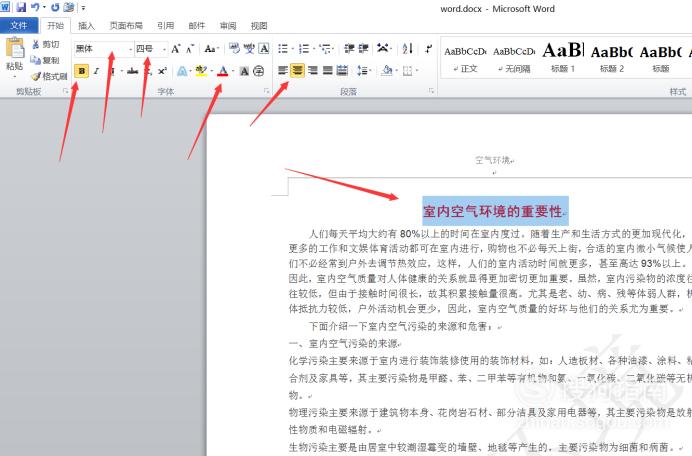Apply the 标题 1 style
Viewport: 692px width, 456px height.
point(563,58)
